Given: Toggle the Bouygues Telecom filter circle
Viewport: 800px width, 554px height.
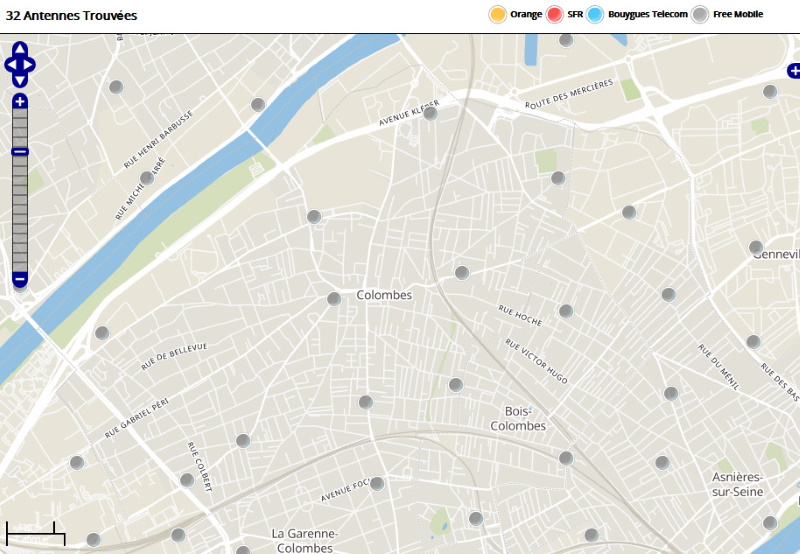Looking at the screenshot, I should point(596,14).
